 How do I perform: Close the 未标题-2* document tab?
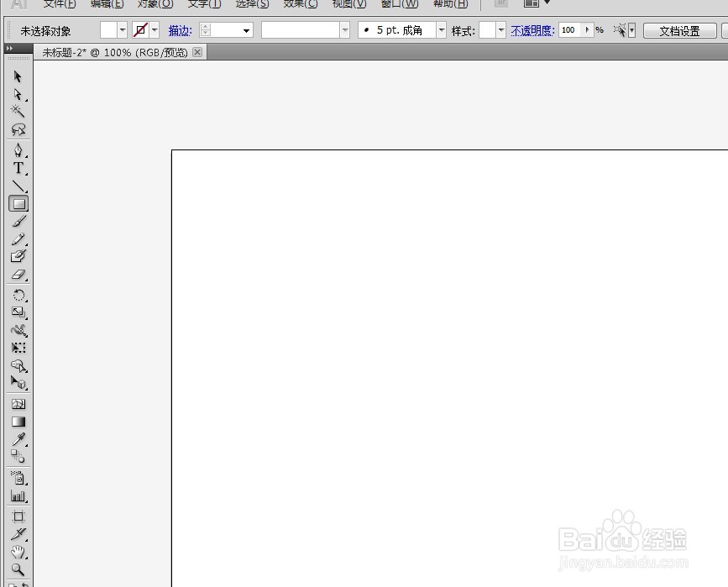(197, 52)
